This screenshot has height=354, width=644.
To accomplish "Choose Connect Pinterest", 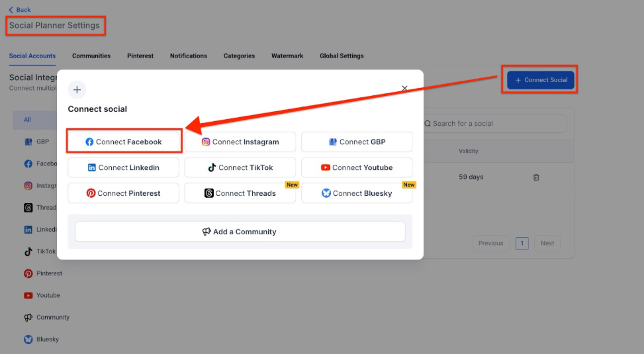I will click(124, 193).
